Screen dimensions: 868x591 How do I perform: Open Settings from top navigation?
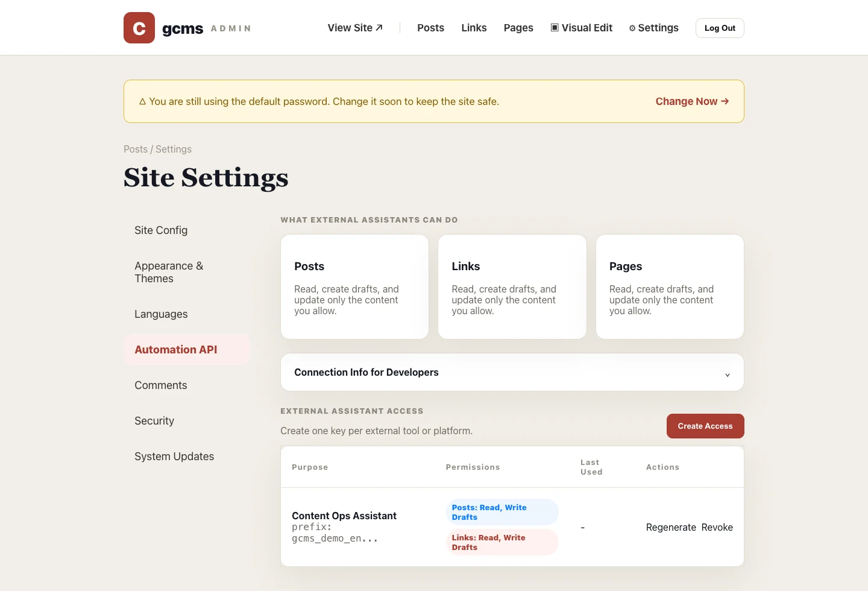point(653,28)
